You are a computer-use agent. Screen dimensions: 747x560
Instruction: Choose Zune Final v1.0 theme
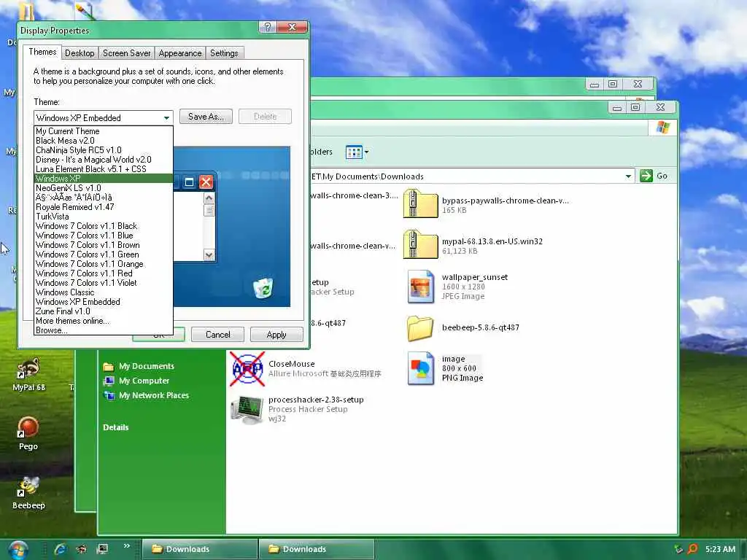pyautogui.click(x=104, y=311)
